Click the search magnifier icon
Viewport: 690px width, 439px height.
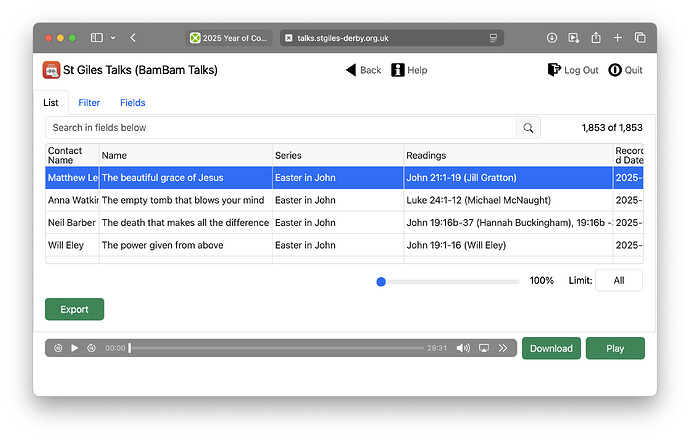coord(528,128)
